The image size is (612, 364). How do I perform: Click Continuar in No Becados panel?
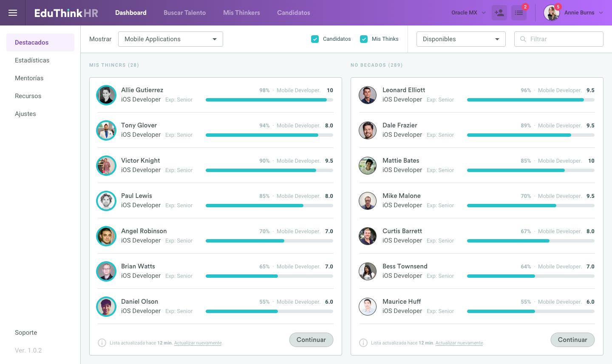[x=572, y=340]
